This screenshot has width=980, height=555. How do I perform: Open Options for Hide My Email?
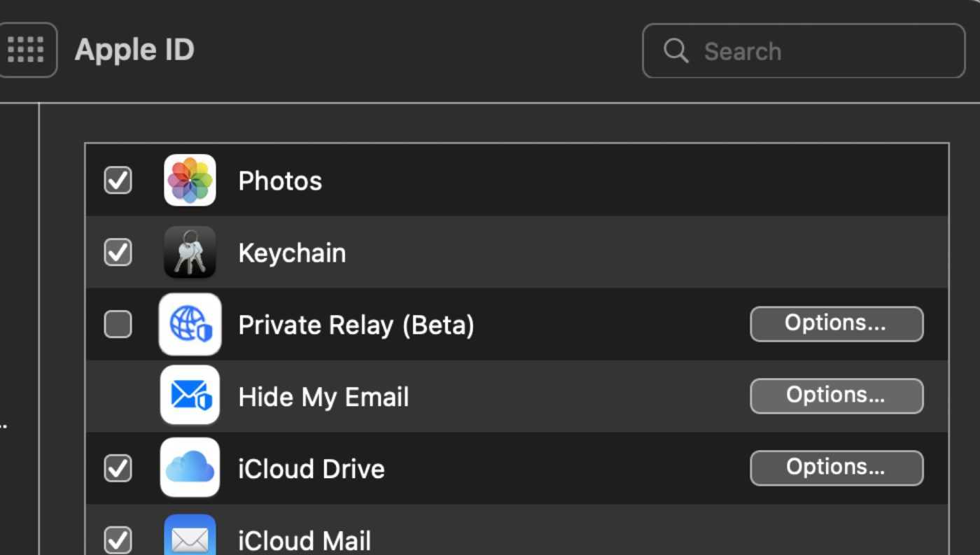click(836, 395)
